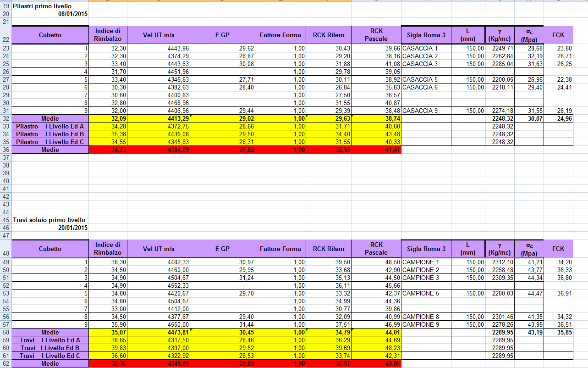
Task: Click the date cell 08/01/2015
Action: click(x=50, y=14)
